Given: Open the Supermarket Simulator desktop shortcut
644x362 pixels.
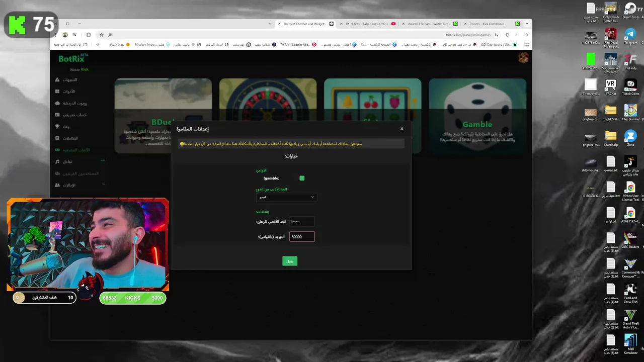Looking at the screenshot, I should [611, 64].
